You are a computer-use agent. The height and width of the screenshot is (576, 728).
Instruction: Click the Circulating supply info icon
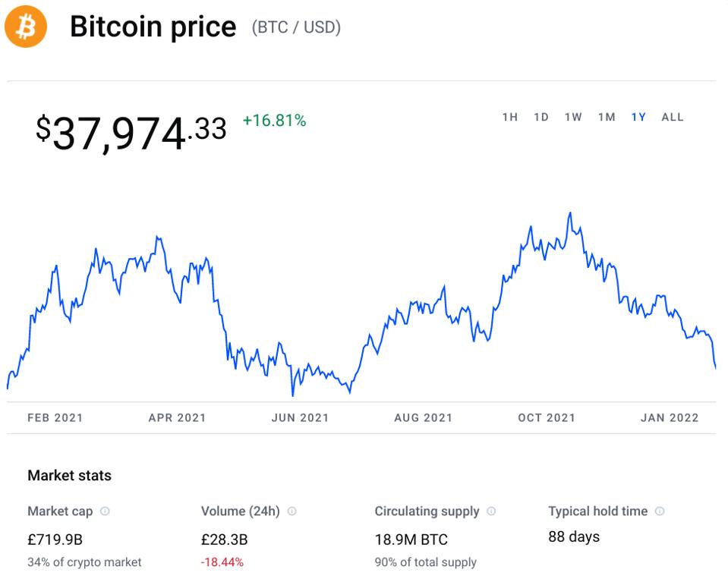point(491,511)
